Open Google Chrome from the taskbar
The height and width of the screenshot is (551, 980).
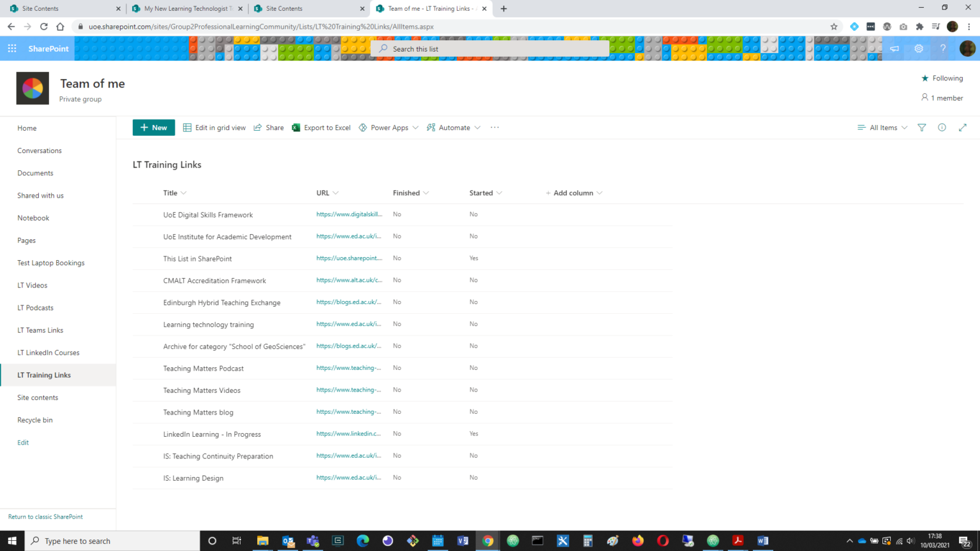(x=487, y=541)
